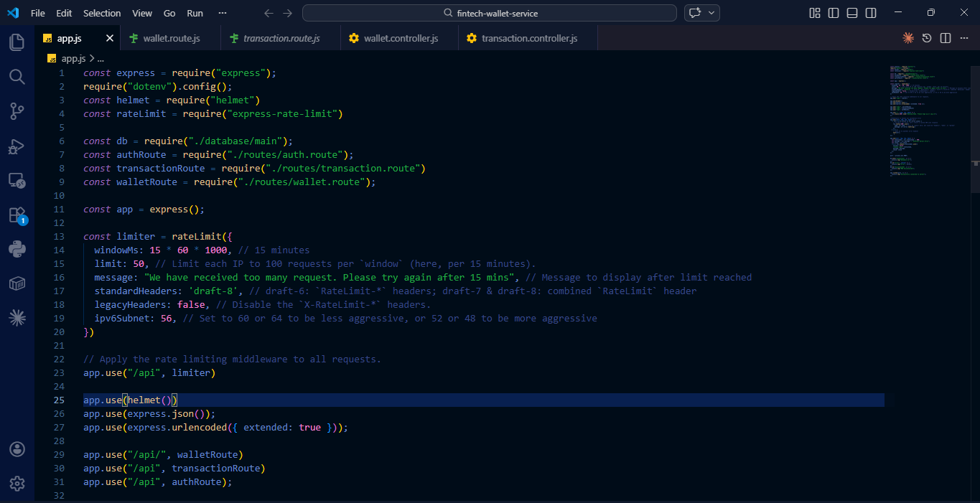Toggle the secondary side bar
Screen dimensions: 980x503
click(871, 13)
